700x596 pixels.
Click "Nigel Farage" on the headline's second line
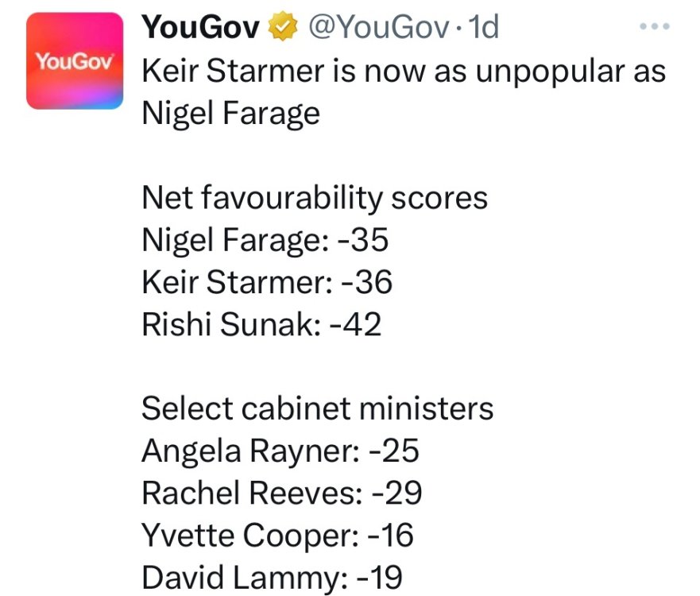click(230, 114)
